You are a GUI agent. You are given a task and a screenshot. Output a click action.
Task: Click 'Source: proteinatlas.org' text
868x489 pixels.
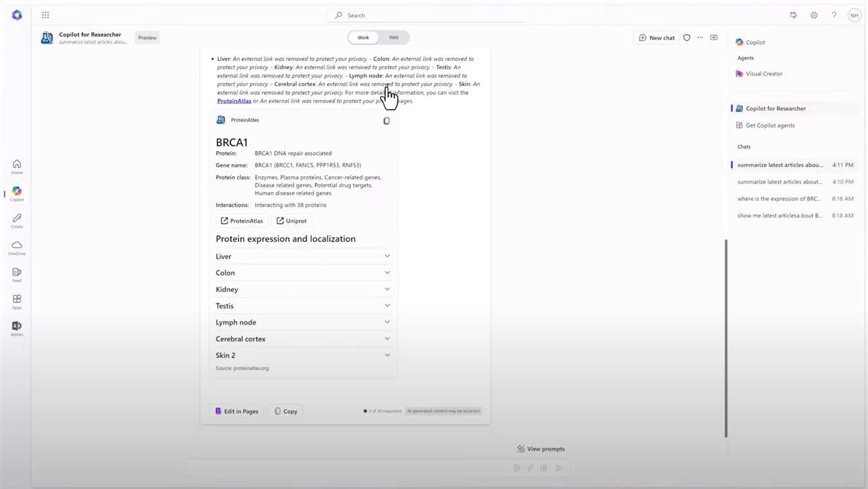point(242,368)
